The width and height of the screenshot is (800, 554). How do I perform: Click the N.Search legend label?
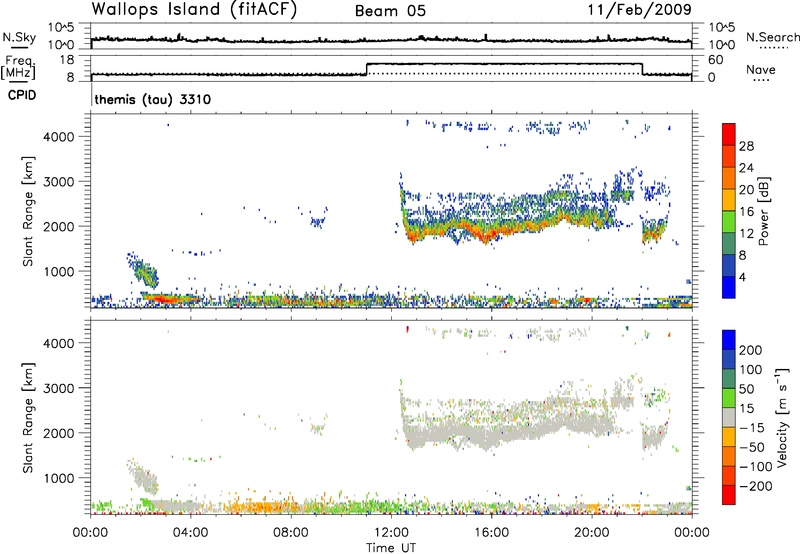(x=772, y=37)
